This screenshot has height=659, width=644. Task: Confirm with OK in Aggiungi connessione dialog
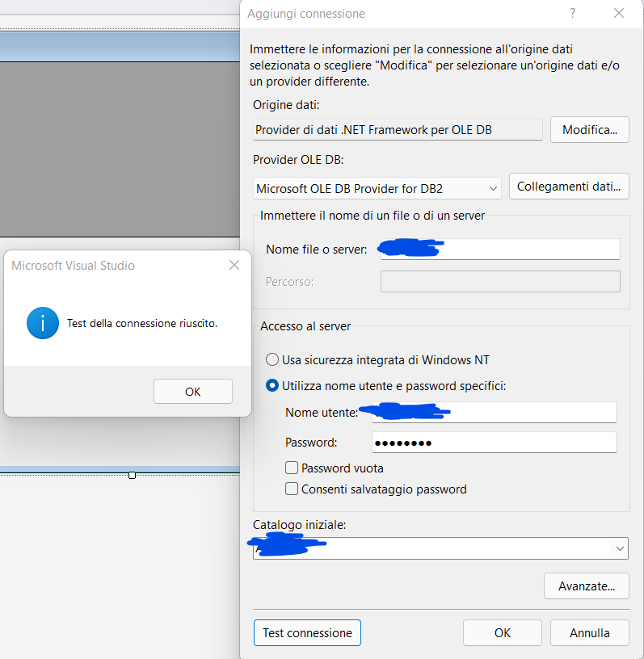pos(502,633)
